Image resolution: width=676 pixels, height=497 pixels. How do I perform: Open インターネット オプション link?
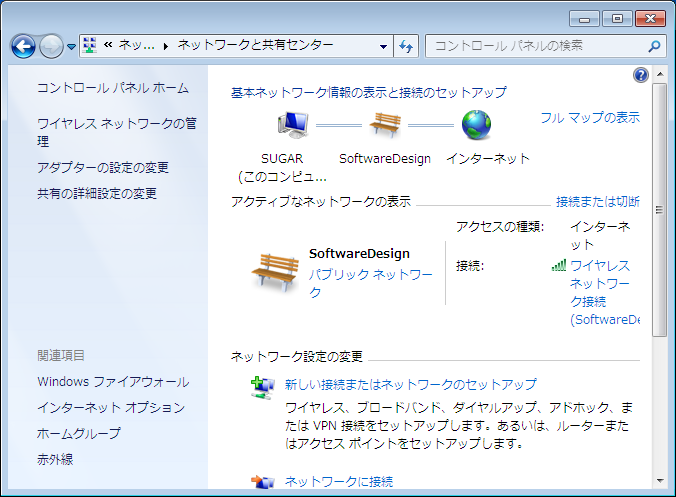(111, 407)
